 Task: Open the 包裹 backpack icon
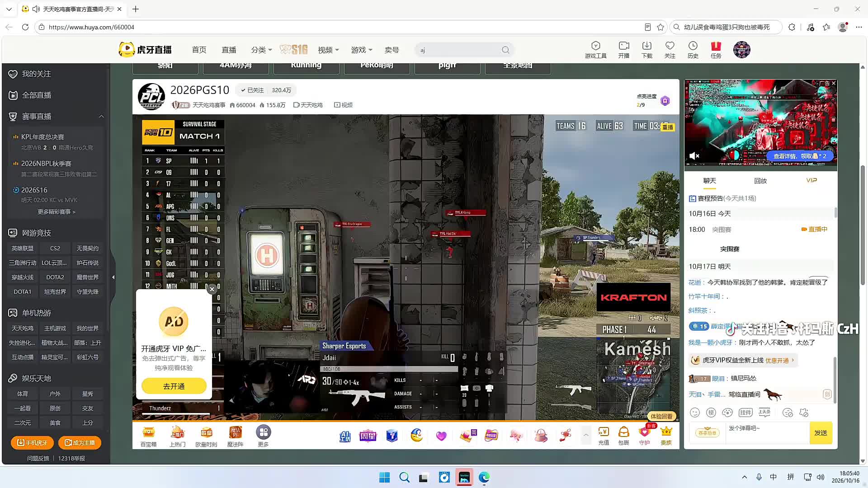coord(624,436)
